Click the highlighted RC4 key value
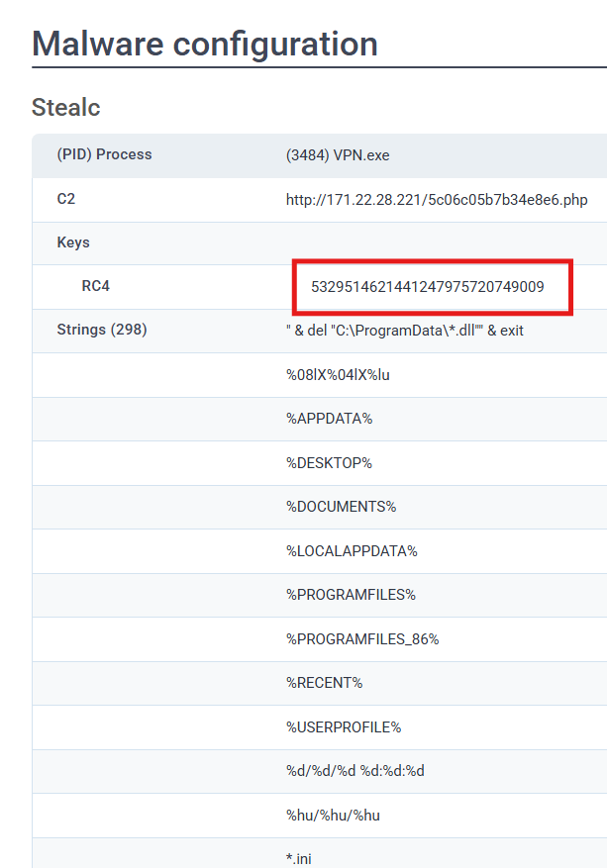607x868 pixels. click(x=427, y=287)
